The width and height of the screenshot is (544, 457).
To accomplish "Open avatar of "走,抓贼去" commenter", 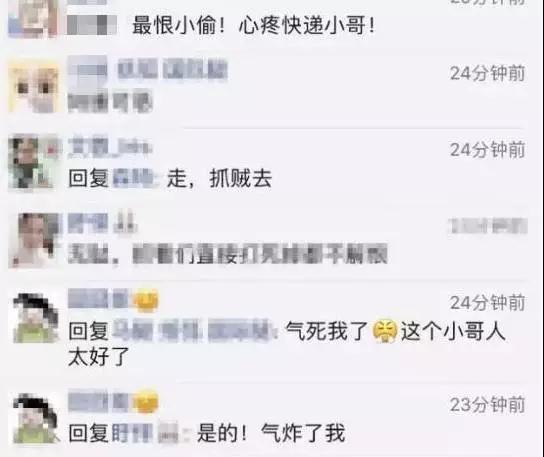I will 34,163.
